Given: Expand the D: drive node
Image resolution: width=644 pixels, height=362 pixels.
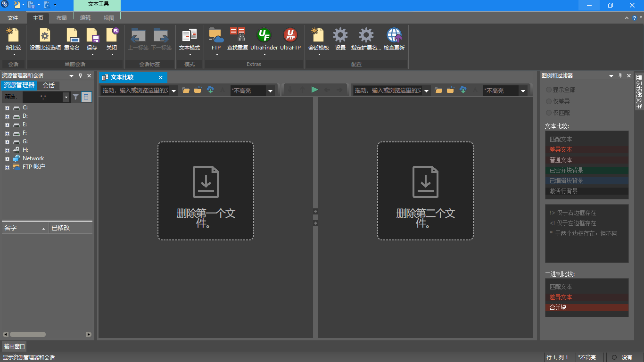Looking at the screenshot, I should pos(7,116).
